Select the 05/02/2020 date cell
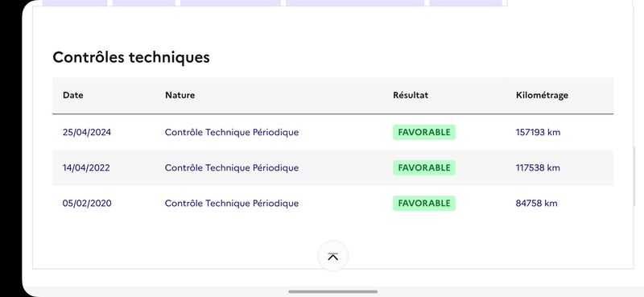644x297 pixels. coord(87,204)
